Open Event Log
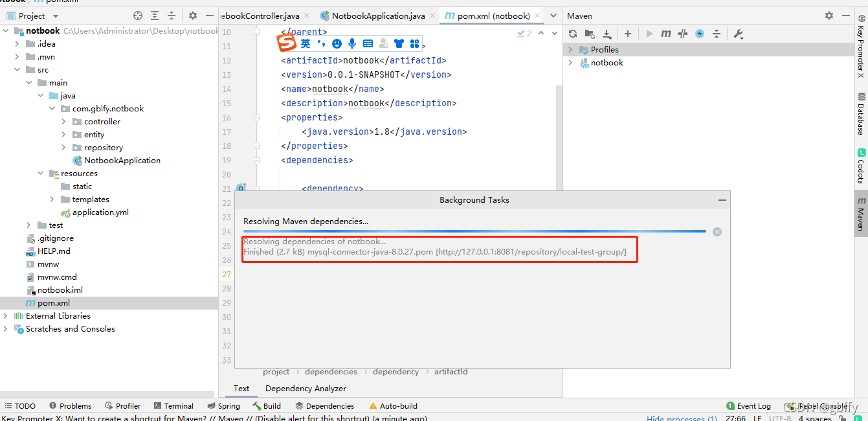The width and height of the screenshot is (868, 421). point(748,406)
